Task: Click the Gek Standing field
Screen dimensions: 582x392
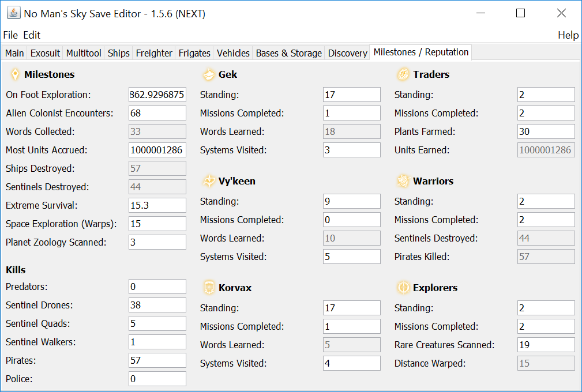Action: point(351,95)
